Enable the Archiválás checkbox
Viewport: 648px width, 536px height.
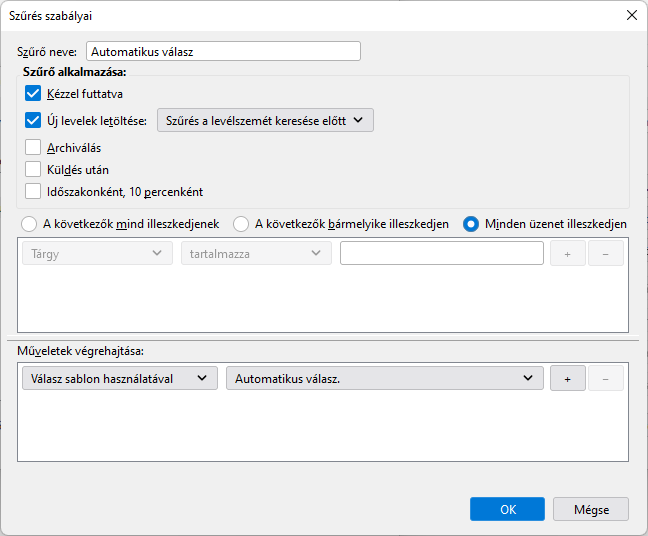tap(33, 148)
